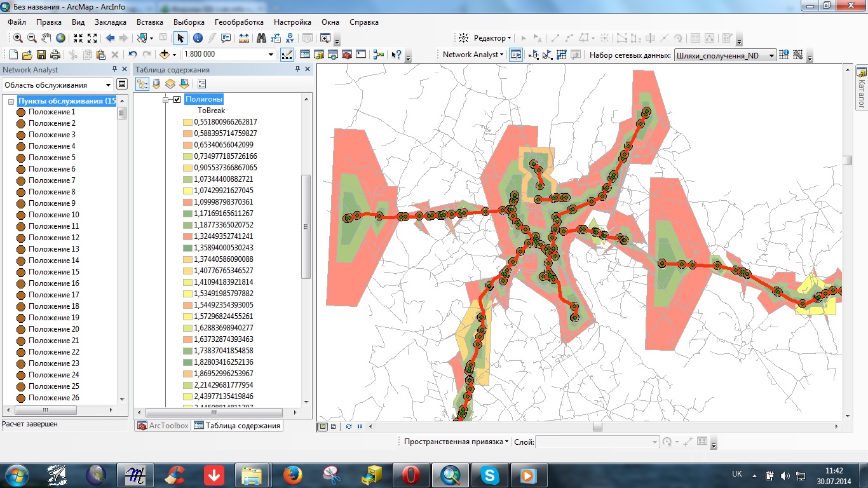This screenshot has width=868, height=488.
Task: Click the Solve network analysis icon
Action: click(x=562, y=55)
